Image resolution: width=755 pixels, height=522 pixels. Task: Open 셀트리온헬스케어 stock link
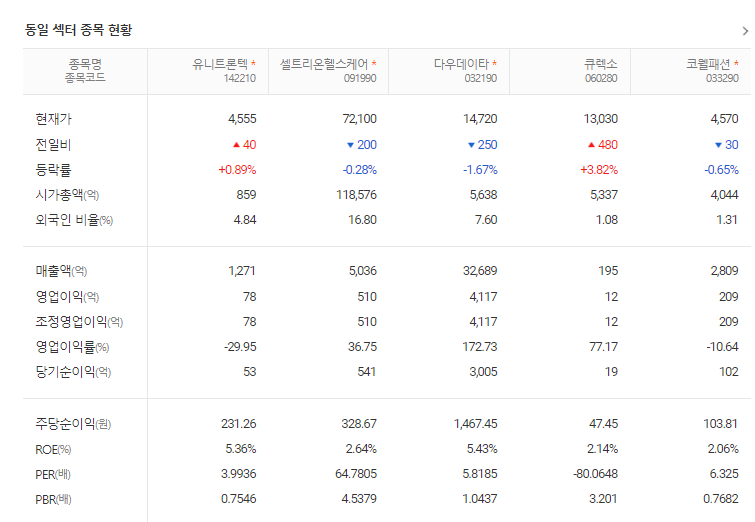[324, 64]
